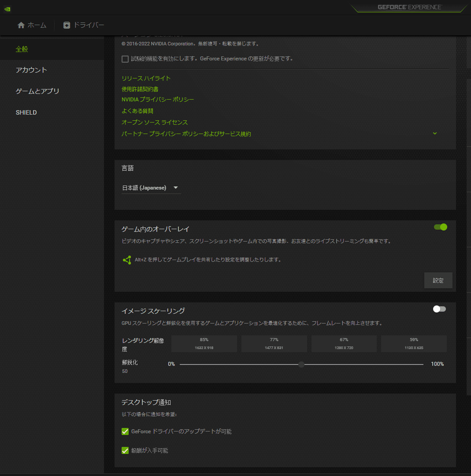Click the green Alt+Z share overlay icon
Image resolution: width=471 pixels, height=476 pixels.
click(127, 260)
